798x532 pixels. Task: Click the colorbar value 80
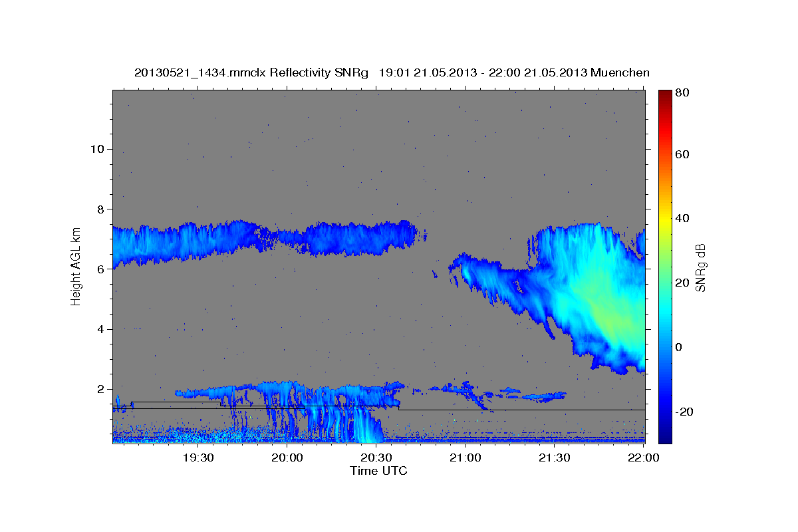683,93
